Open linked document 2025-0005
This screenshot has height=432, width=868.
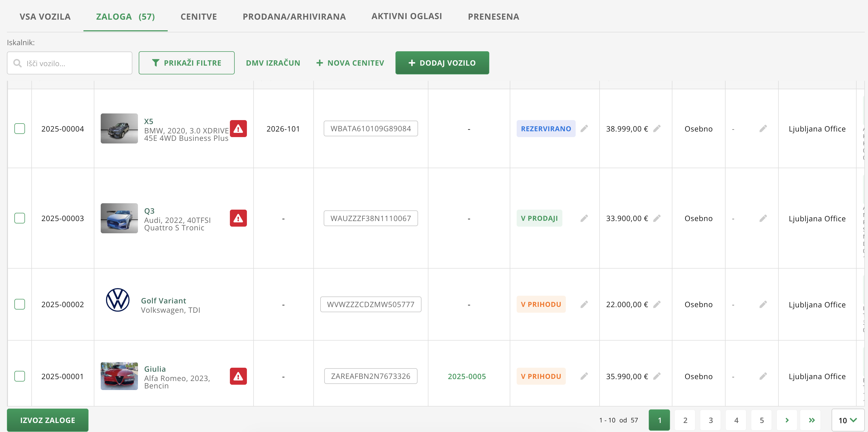[x=466, y=376]
